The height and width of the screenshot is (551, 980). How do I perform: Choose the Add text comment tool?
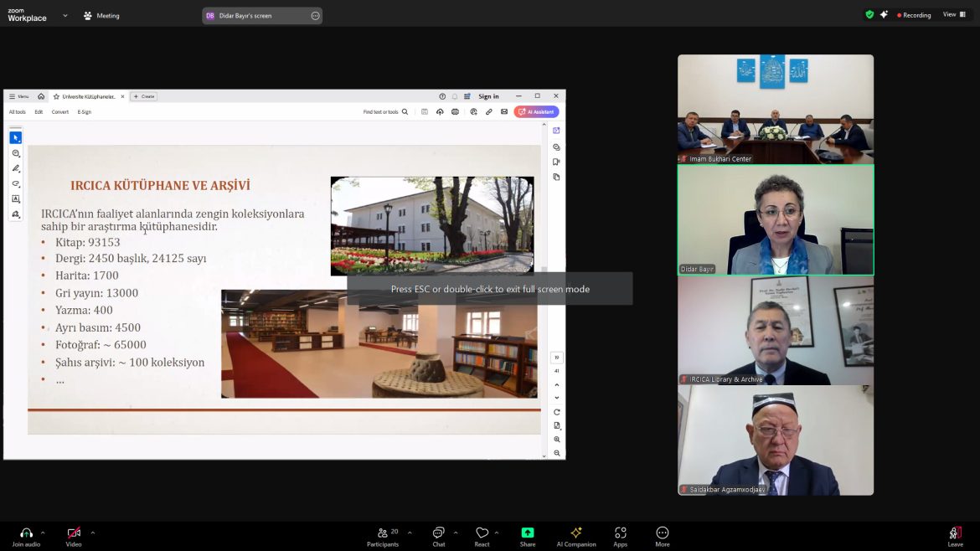click(16, 199)
